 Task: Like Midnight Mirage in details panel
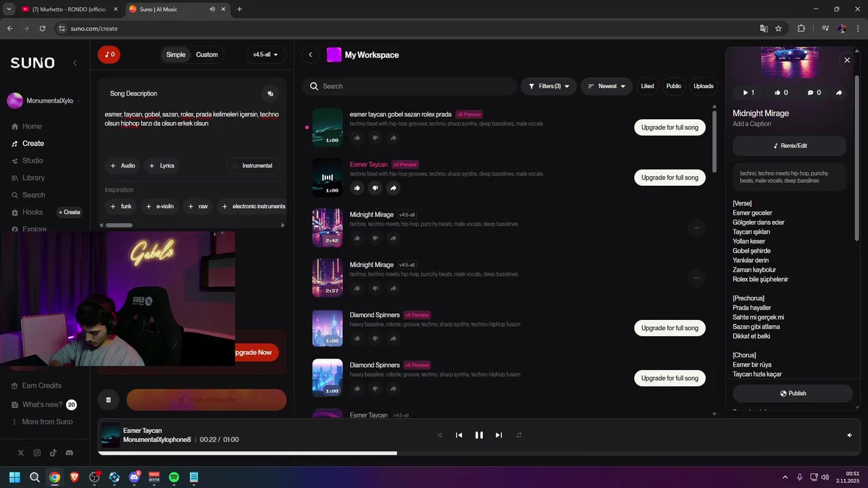(781, 92)
